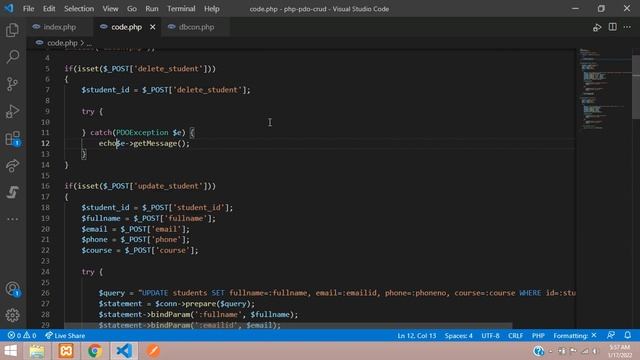Viewport: 640px width, 360px height.
Task: Toggle the Formatting status item
Action: (x=575, y=336)
